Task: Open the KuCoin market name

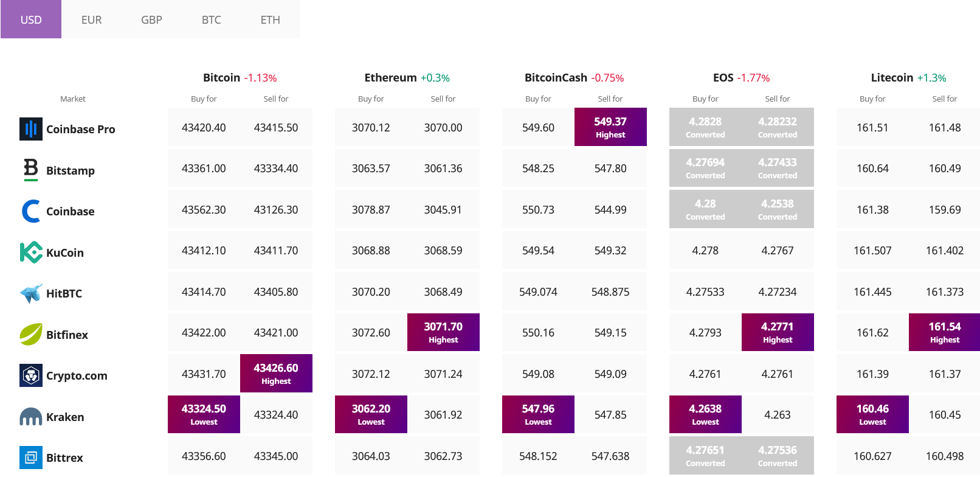Action: point(65,252)
